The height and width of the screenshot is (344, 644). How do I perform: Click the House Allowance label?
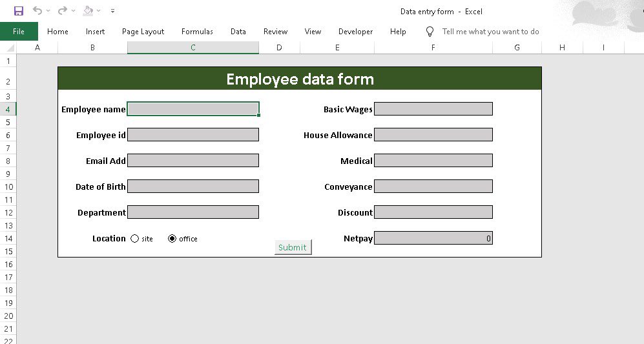pyautogui.click(x=338, y=135)
